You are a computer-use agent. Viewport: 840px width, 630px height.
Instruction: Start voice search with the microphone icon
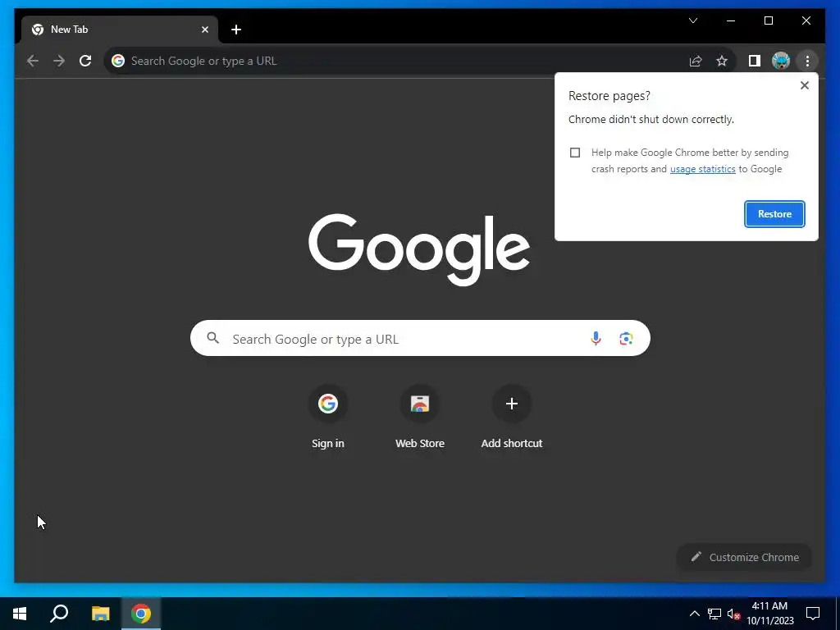click(x=596, y=339)
